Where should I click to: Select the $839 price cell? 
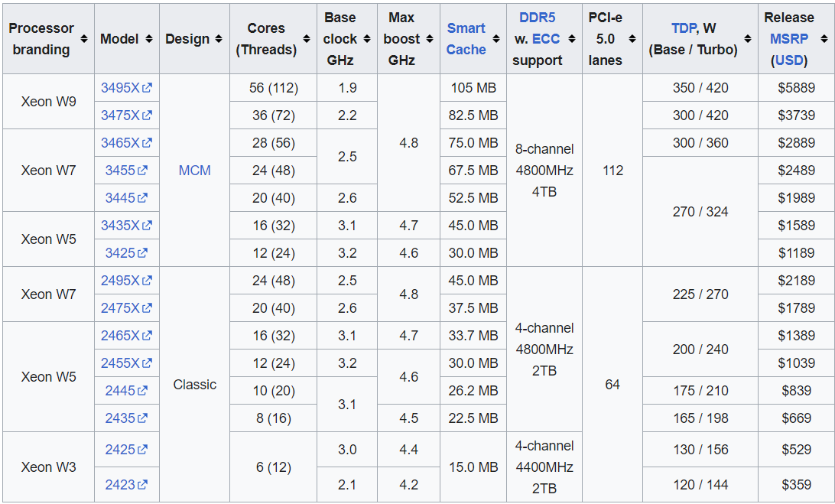tap(796, 391)
